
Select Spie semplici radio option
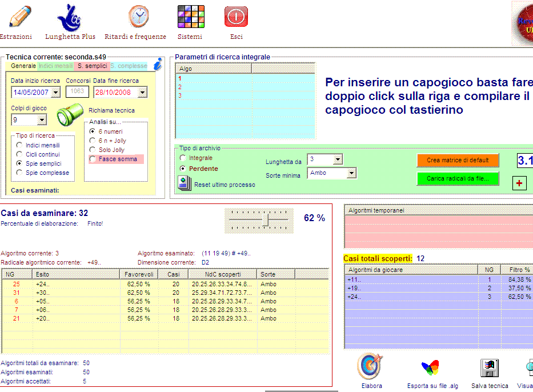tap(19, 163)
